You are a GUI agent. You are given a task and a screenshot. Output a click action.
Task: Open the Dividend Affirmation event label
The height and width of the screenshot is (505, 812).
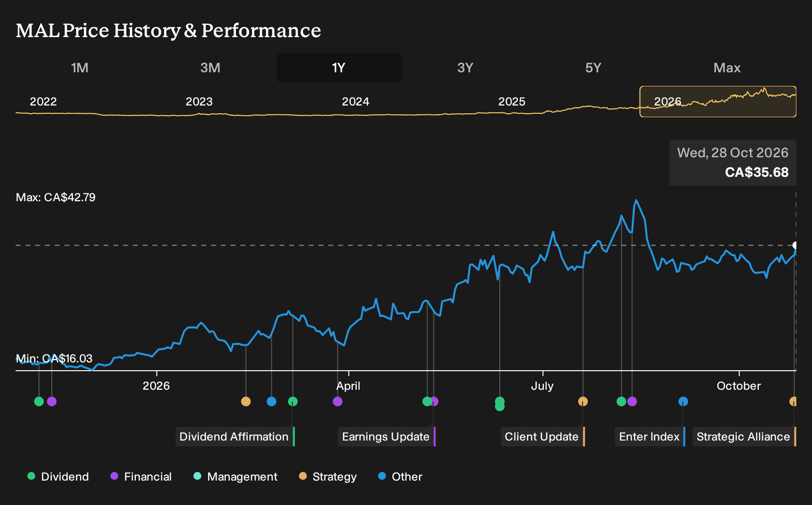235,437
